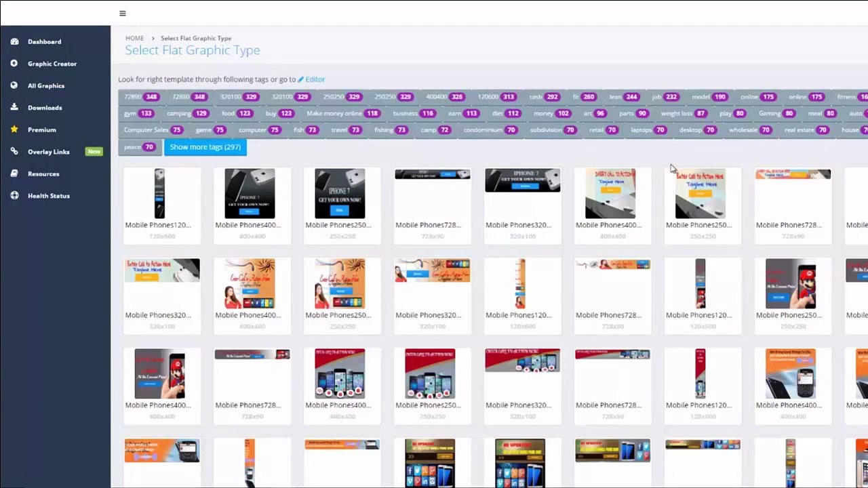Click the Graphic Creator plus icon
This screenshot has height=488, width=868.
[14, 64]
